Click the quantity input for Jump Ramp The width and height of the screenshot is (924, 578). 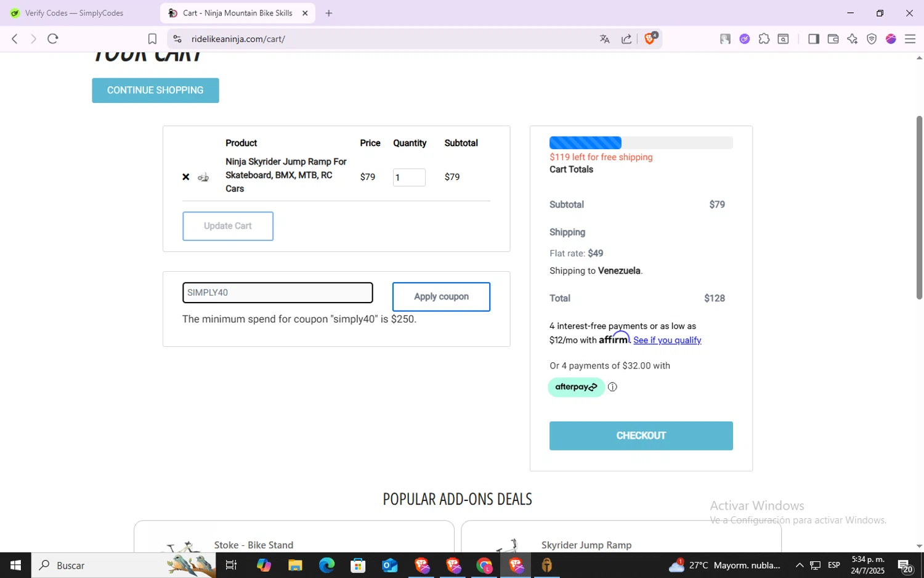click(409, 177)
